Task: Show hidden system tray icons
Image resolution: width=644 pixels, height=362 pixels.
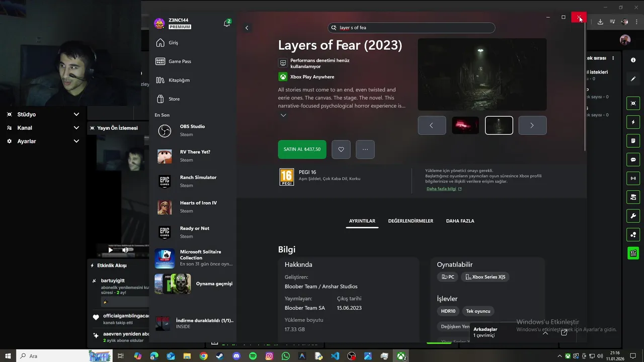Action: 560,356
